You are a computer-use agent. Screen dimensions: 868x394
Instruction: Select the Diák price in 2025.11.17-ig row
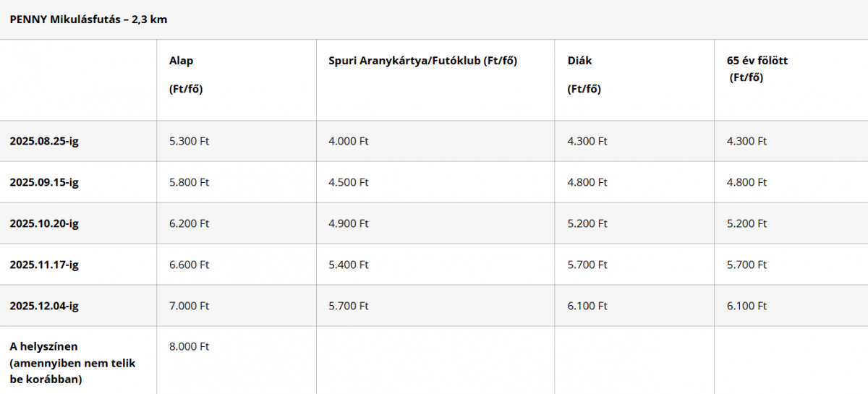point(587,265)
